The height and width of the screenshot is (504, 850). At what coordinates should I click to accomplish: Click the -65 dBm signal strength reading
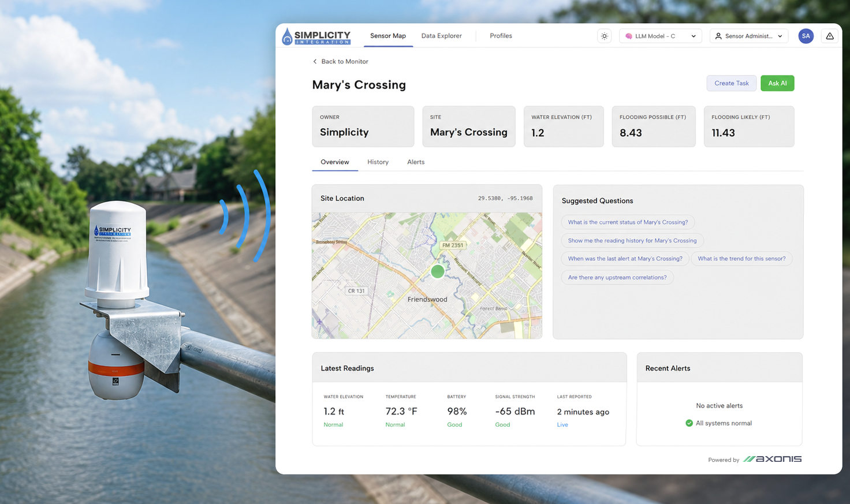(515, 412)
